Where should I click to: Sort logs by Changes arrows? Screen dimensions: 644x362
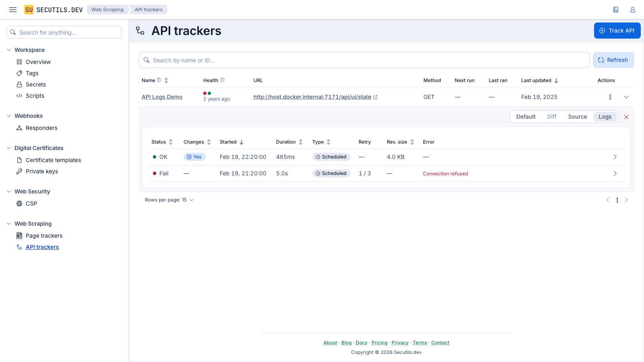pos(209,142)
